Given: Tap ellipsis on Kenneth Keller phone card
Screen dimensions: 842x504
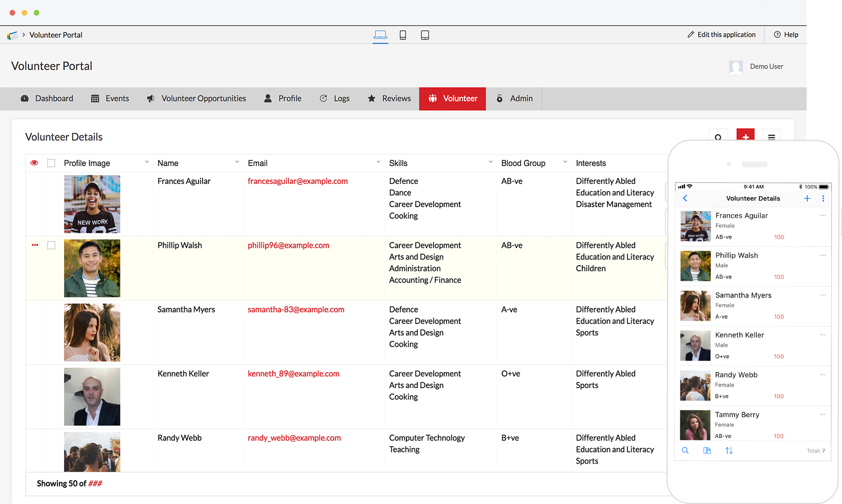Looking at the screenshot, I should (x=823, y=335).
